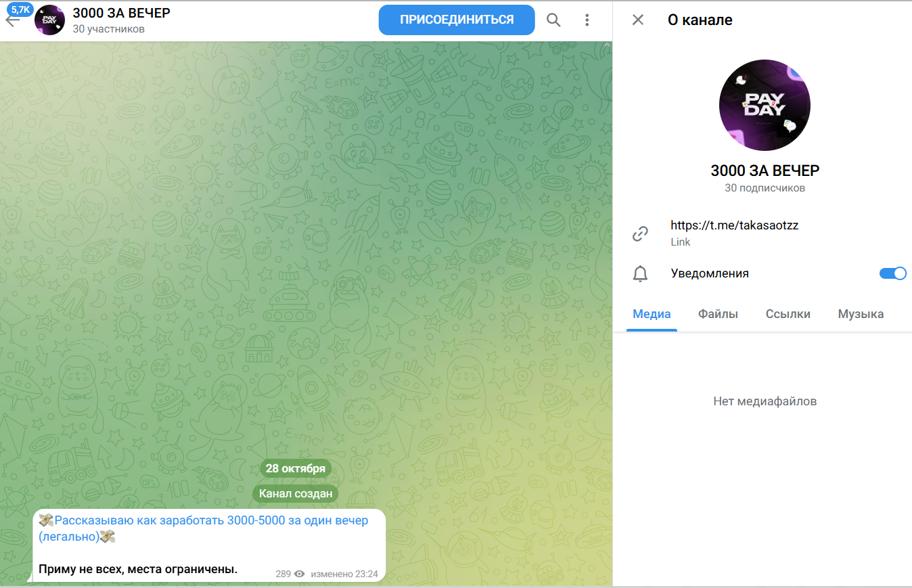
Task: Switch to the Ссылки tab
Action: pyautogui.click(x=788, y=314)
